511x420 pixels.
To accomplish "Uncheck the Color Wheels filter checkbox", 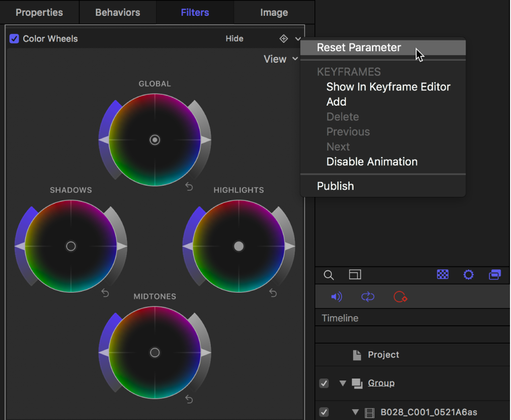I will tap(14, 38).
